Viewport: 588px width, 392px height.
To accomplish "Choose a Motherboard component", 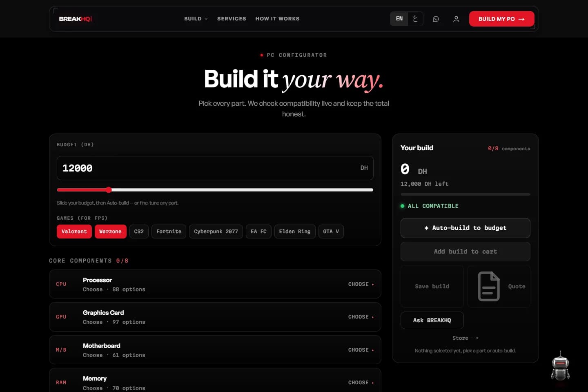I will click(x=215, y=350).
